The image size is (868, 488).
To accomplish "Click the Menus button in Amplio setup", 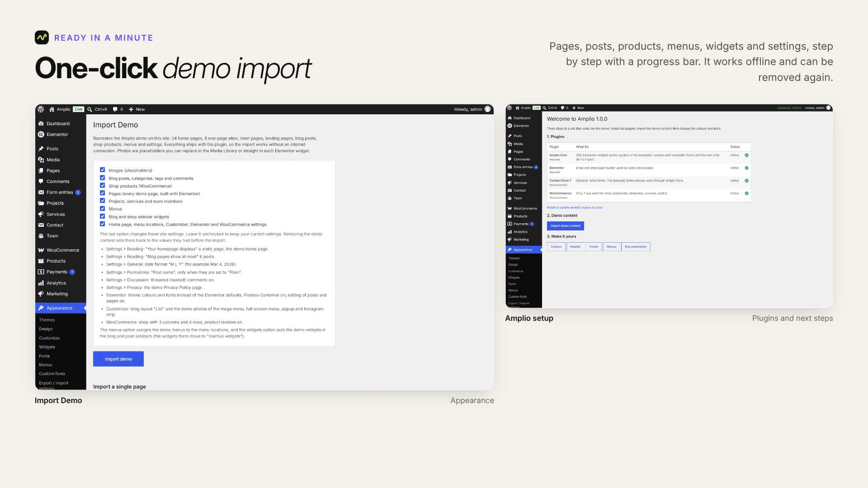I will pyautogui.click(x=612, y=247).
